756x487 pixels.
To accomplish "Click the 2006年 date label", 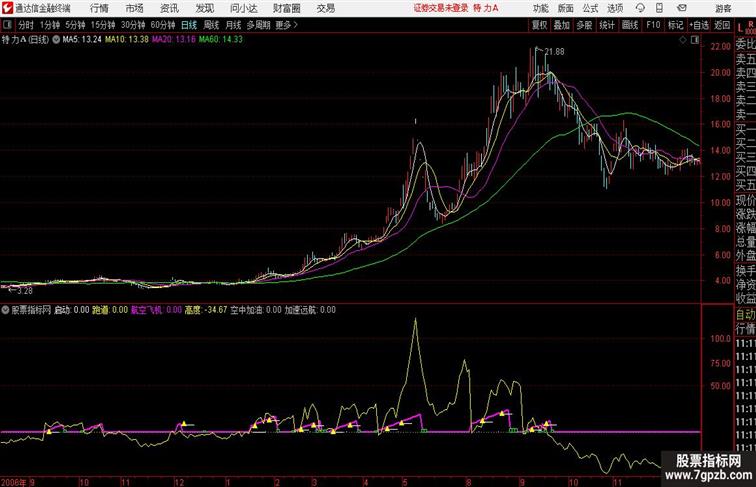I will click(14, 482).
